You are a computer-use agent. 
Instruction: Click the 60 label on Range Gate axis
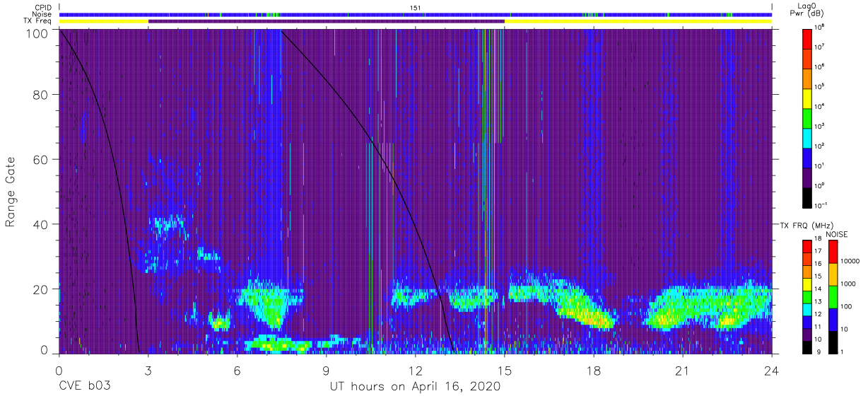click(41, 159)
